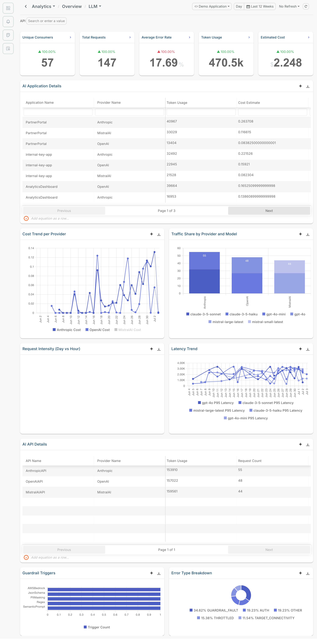Open the Demo Application selector

pyautogui.click(x=212, y=6)
